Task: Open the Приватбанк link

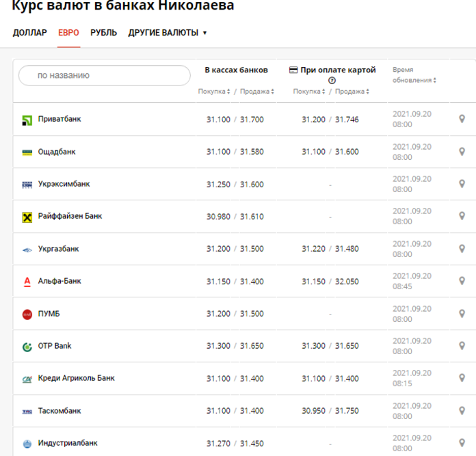Action: pos(59,119)
